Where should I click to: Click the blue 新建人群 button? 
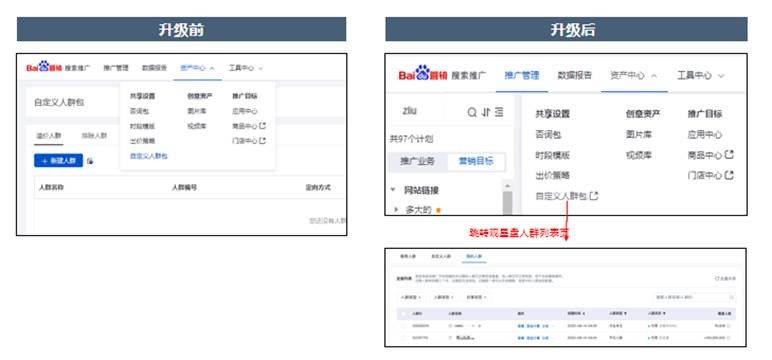pos(59,161)
